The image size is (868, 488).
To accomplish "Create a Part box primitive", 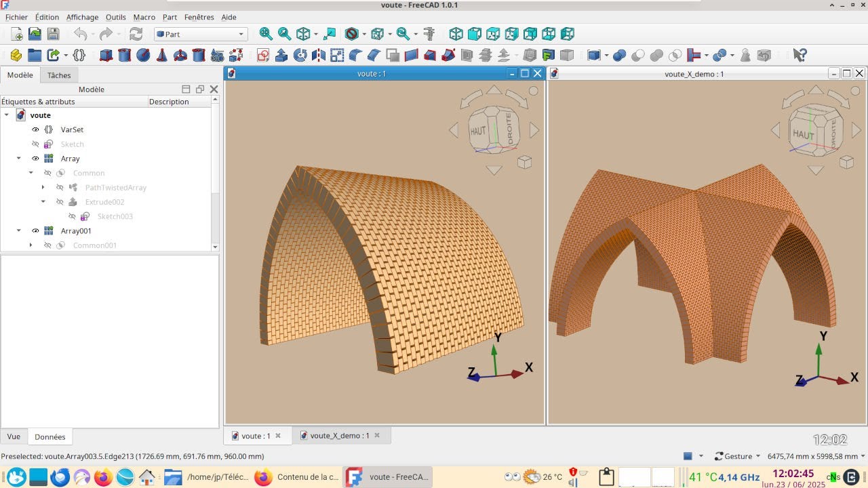I will (x=106, y=55).
